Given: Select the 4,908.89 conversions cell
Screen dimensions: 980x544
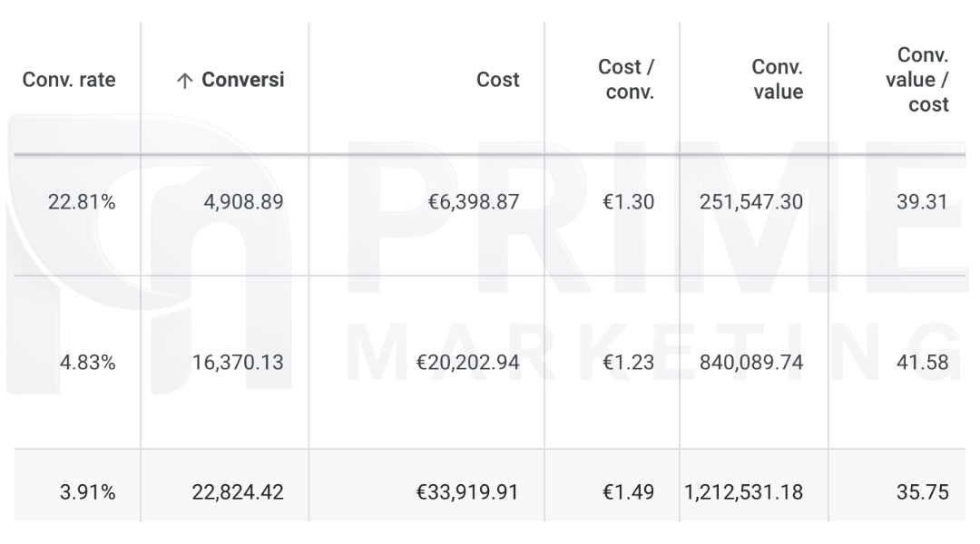Looking at the screenshot, I should (x=243, y=202).
